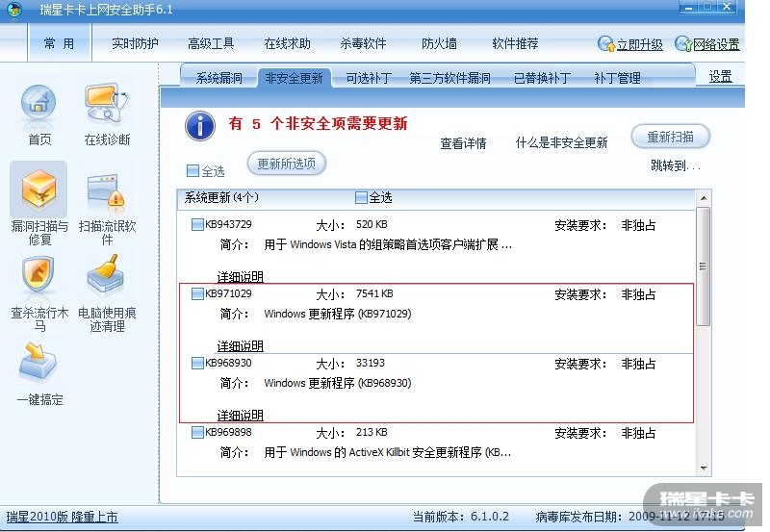This screenshot has width=770, height=532.
Task: Click the ActiveX Killbit description text
Action: pyautogui.click(x=388, y=452)
